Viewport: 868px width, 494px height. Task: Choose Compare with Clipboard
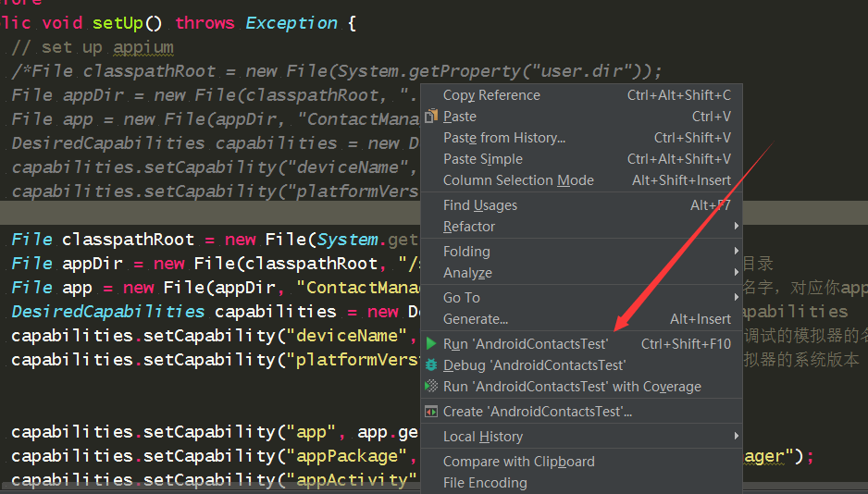coord(581,462)
